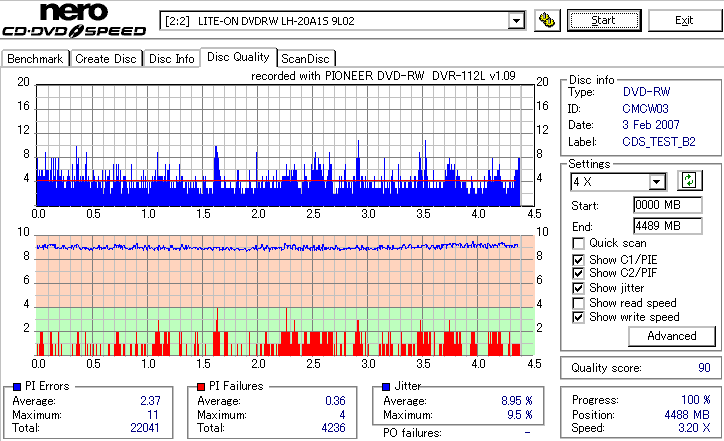Click the Nero CD-DVD Speed logo
724x441 pixels.
(74, 20)
